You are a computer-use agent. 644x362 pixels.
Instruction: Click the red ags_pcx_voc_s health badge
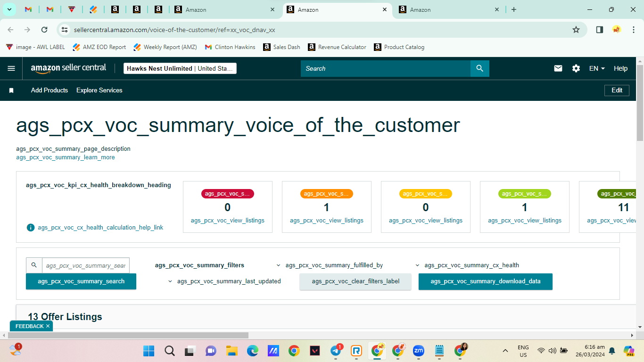pyautogui.click(x=228, y=194)
